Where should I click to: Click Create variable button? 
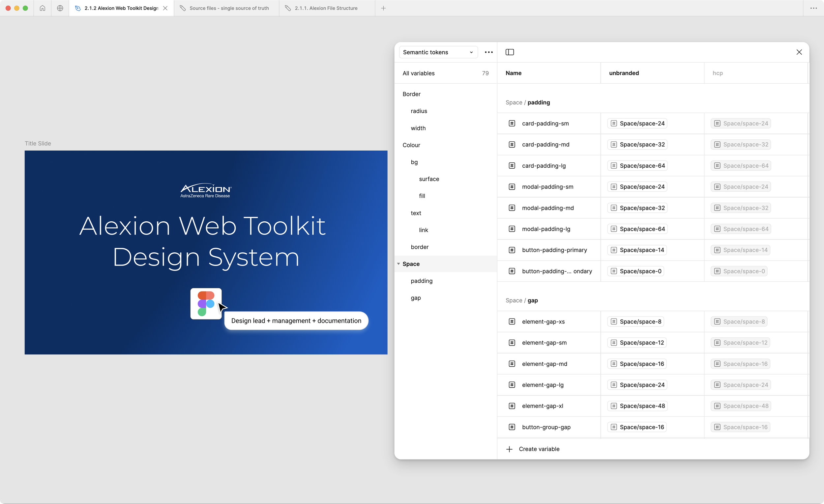(x=533, y=449)
